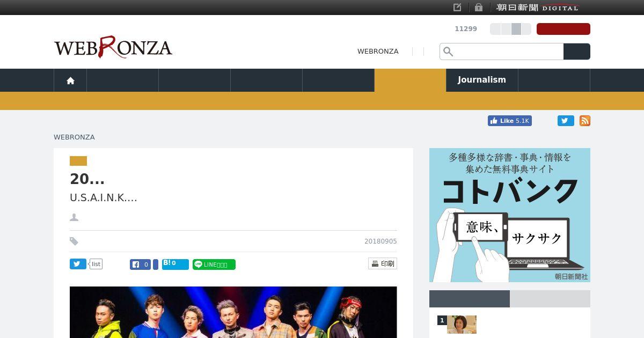Open the orange RSS feed icon

click(585, 121)
